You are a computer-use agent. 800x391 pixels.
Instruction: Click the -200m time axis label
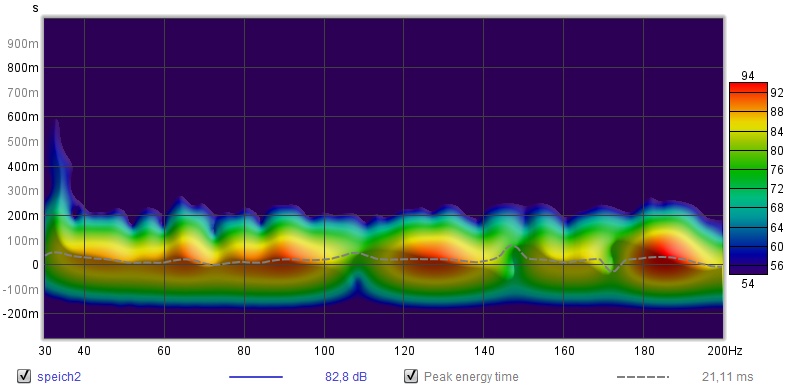tap(21, 314)
